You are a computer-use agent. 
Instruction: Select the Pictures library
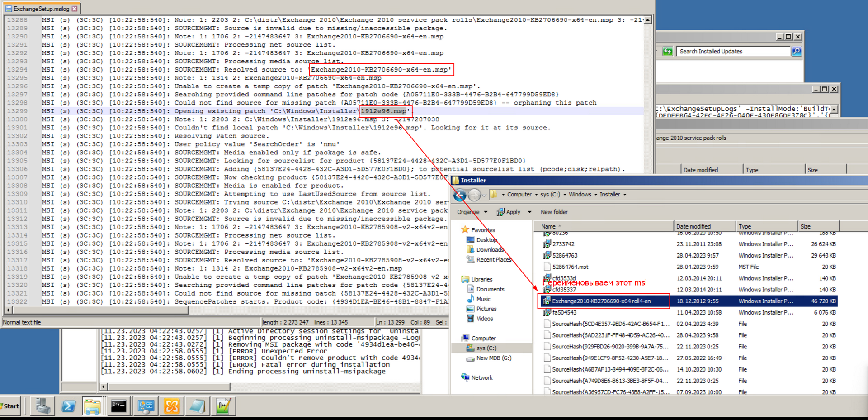tap(486, 309)
